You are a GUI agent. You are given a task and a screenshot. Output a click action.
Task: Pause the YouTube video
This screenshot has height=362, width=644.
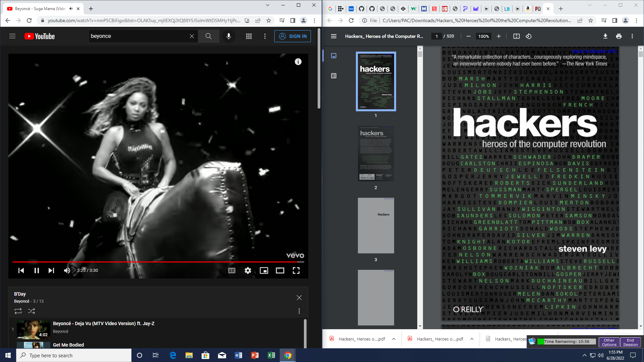pyautogui.click(x=37, y=270)
